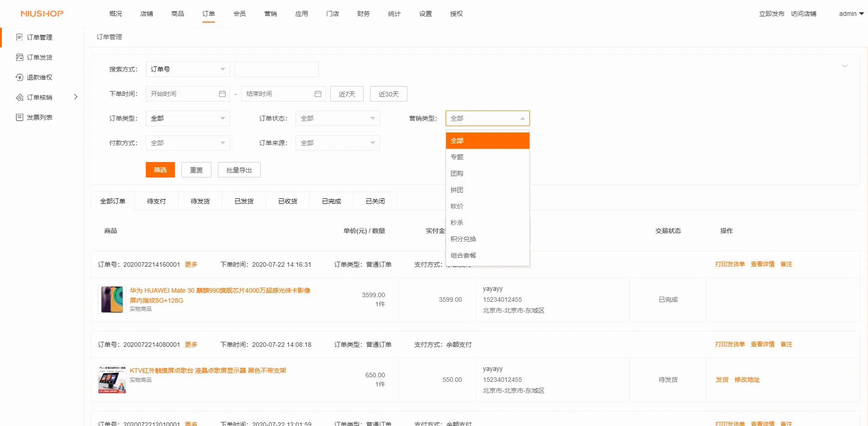Image resolution: width=868 pixels, height=426 pixels.
Task: Open the end time calendar icon
Action: point(318,94)
